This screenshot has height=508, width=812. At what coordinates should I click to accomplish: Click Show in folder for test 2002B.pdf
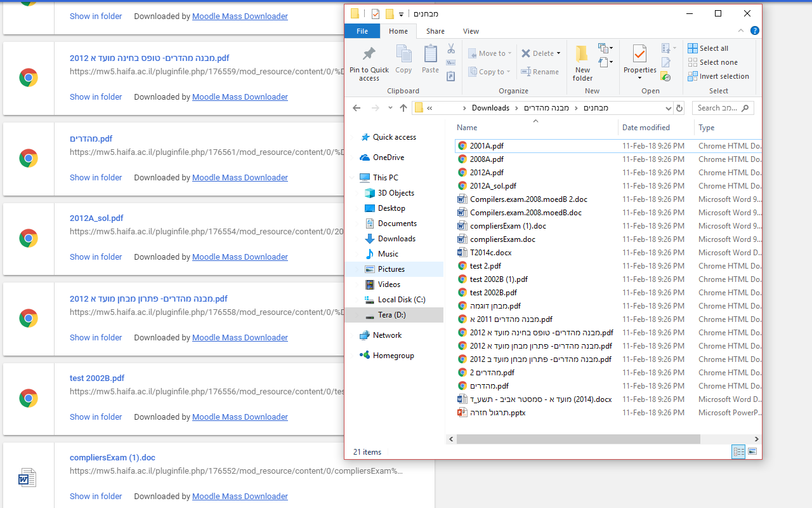pos(96,417)
